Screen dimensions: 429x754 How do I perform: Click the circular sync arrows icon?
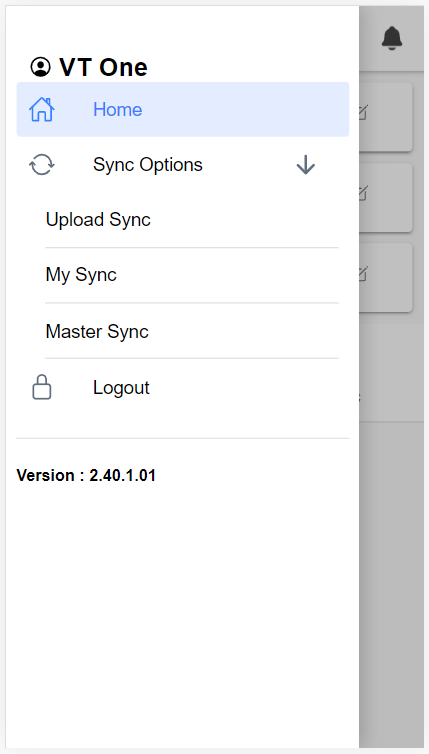42,164
